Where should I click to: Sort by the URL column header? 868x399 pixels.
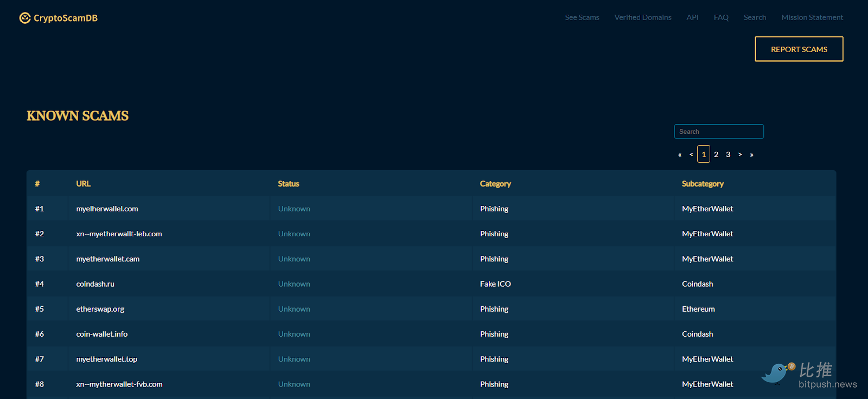click(84, 184)
